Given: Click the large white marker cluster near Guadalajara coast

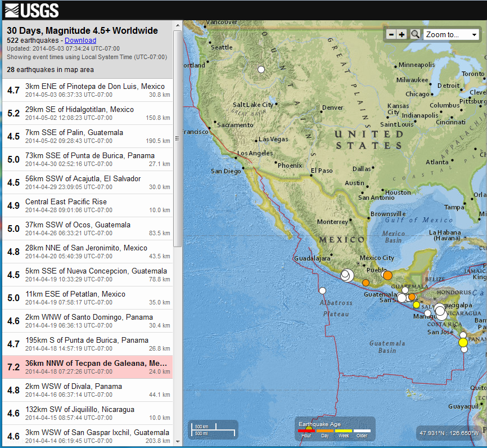Looking at the screenshot, I should point(347,275).
